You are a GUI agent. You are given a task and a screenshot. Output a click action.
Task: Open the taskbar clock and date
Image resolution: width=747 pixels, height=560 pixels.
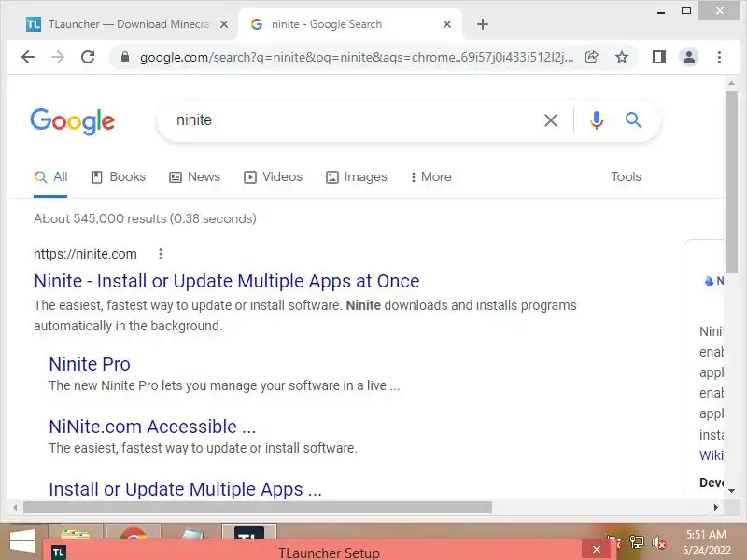click(x=706, y=543)
